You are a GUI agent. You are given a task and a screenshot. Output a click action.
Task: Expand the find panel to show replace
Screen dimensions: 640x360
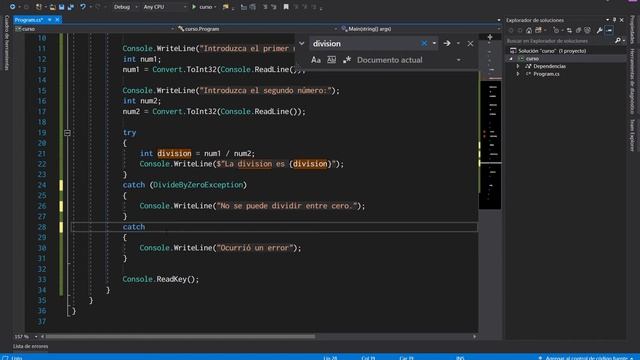[302, 43]
